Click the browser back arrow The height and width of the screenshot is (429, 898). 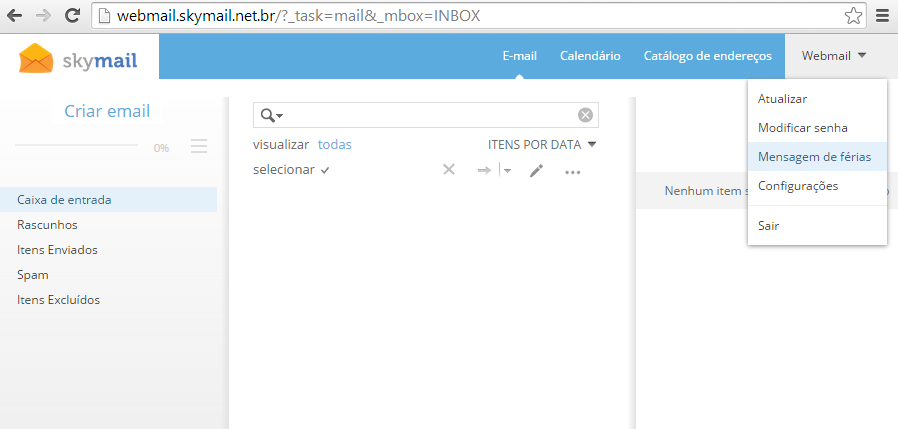point(14,16)
